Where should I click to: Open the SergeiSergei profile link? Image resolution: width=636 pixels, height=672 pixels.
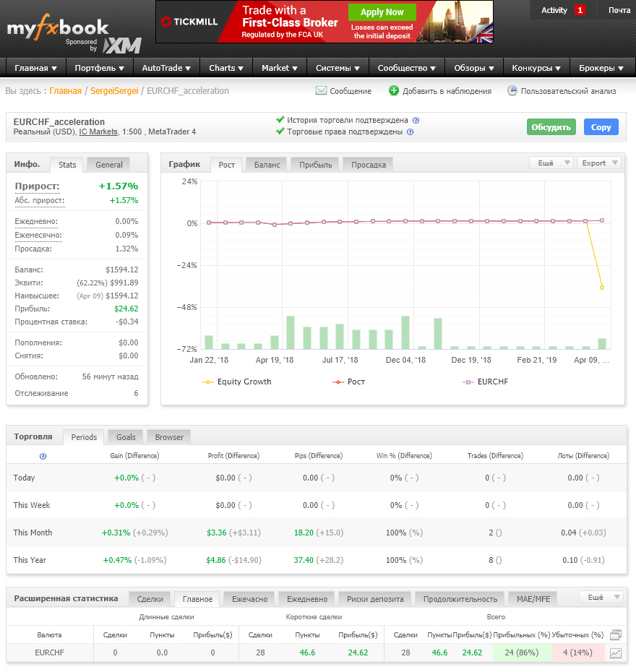[114, 91]
